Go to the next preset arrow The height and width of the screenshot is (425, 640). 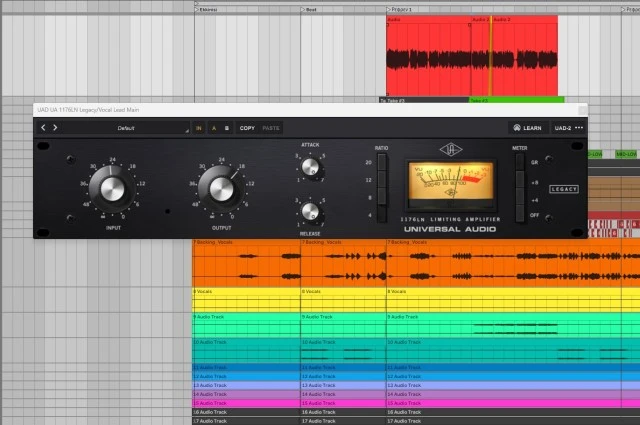click(55, 128)
